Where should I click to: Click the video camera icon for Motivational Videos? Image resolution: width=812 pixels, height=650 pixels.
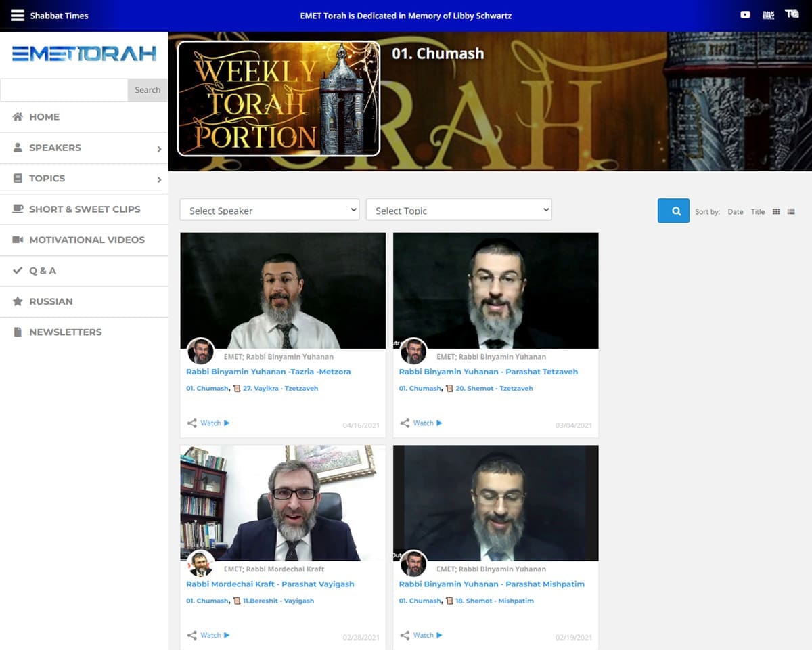[18, 240]
